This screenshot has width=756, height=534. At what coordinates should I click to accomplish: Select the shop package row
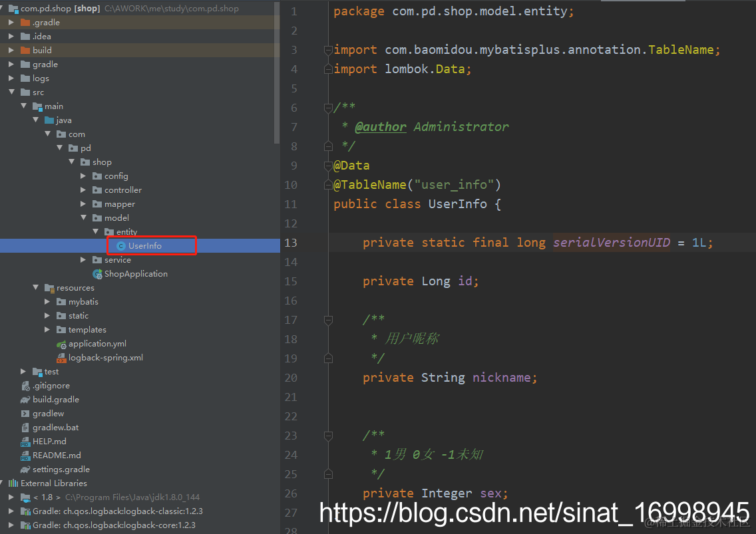[140, 162]
